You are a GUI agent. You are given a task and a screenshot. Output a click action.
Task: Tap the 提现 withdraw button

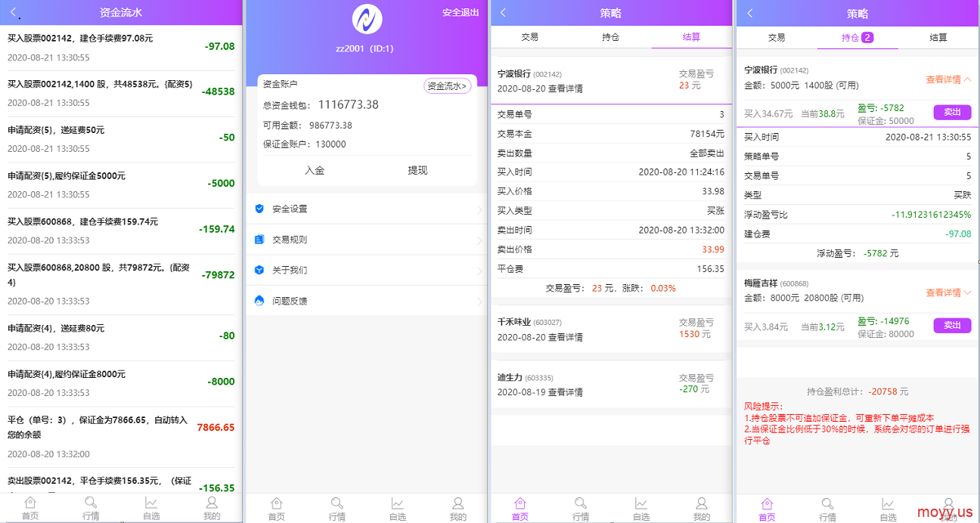(417, 171)
